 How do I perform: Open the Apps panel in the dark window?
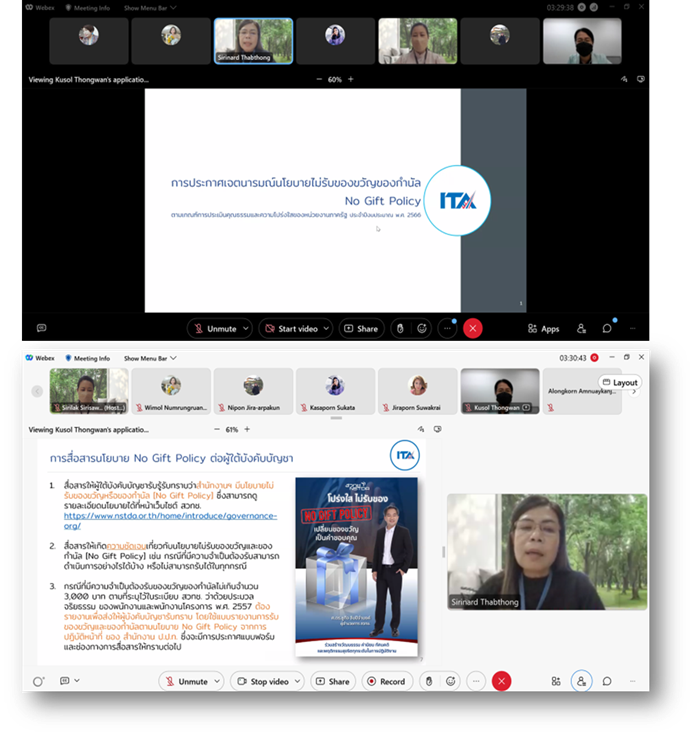click(544, 328)
